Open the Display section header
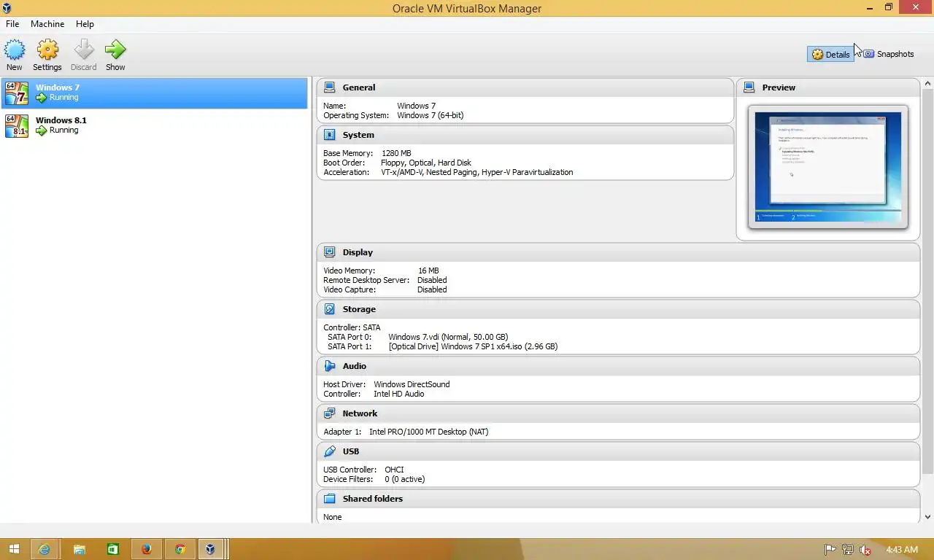 tap(618, 252)
